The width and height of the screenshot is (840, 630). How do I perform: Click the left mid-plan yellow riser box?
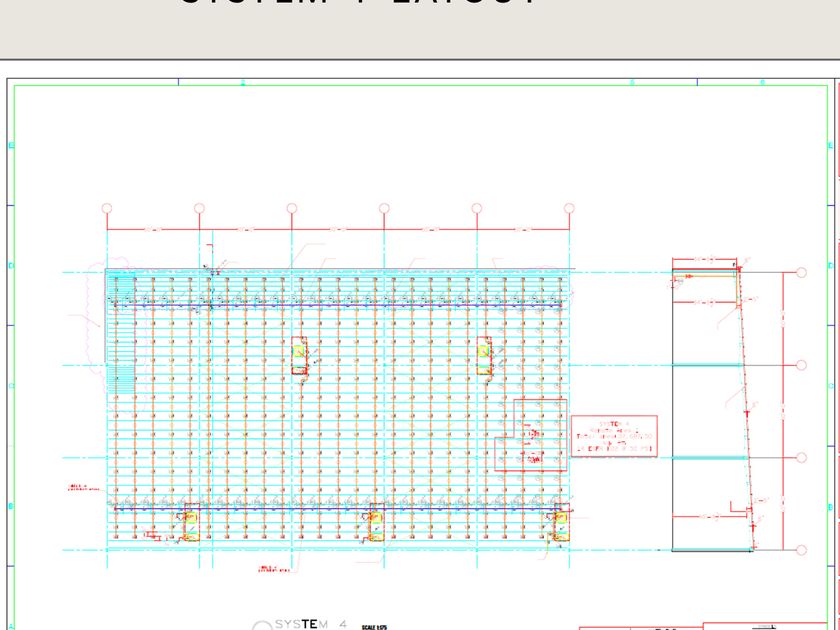point(299,356)
